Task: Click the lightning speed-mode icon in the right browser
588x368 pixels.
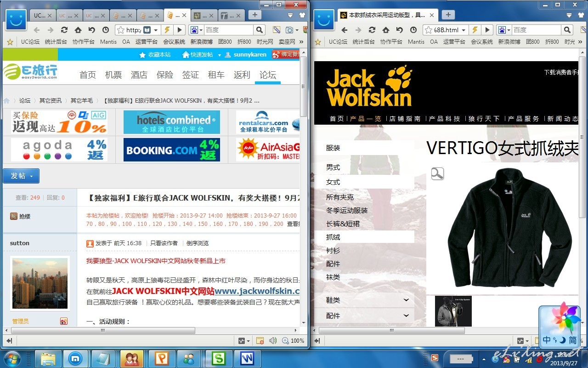Action: click(475, 30)
